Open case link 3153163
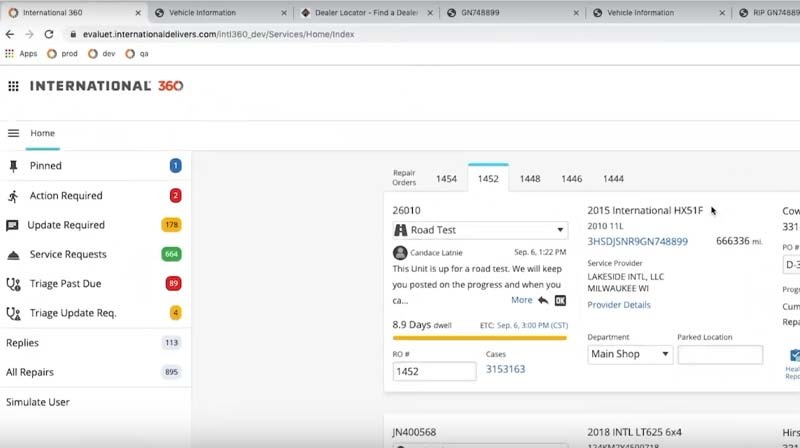Screen dimensions: 800x448 [505, 369]
